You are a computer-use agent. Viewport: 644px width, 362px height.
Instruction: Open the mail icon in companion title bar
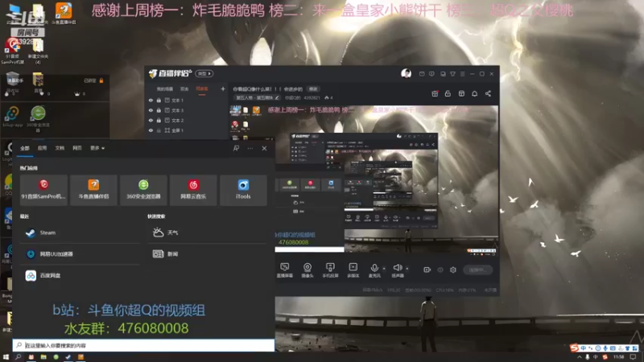point(422,74)
